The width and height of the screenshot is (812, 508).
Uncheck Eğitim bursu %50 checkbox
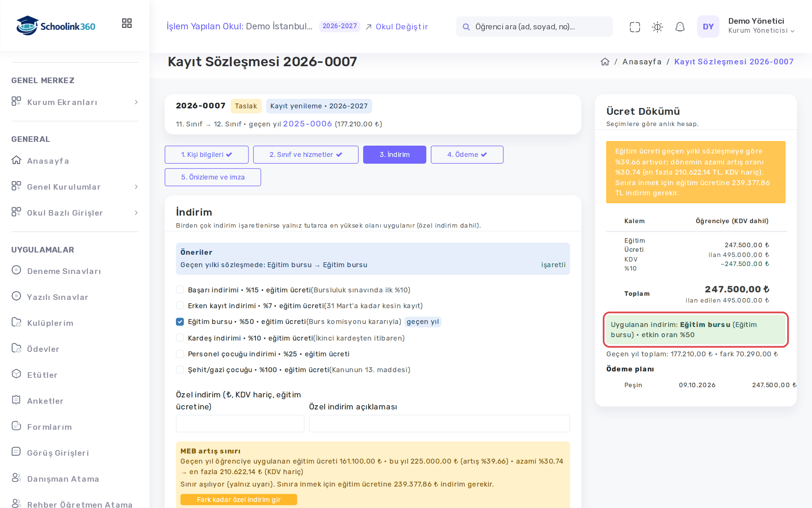[180, 322]
